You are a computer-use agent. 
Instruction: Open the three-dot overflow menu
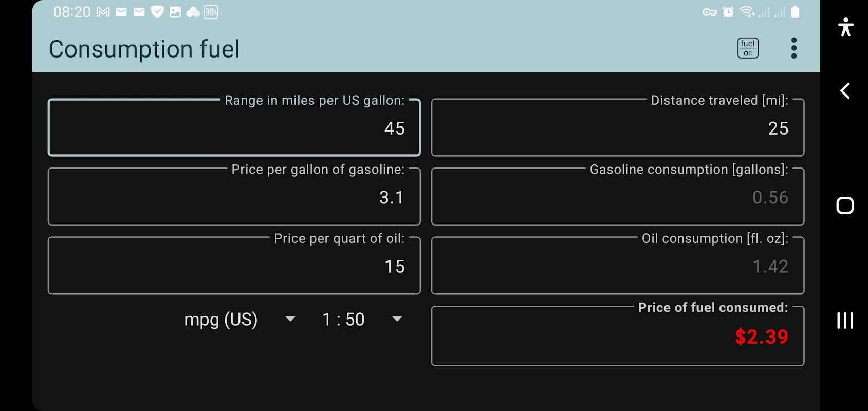(x=794, y=48)
